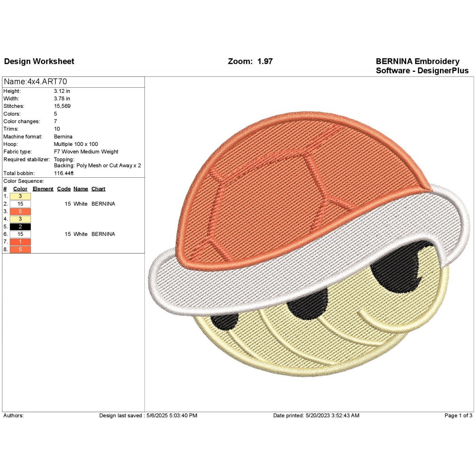Screen dimensions: 476x476
Task: Click the Trims value '10'
Action: [57, 129]
